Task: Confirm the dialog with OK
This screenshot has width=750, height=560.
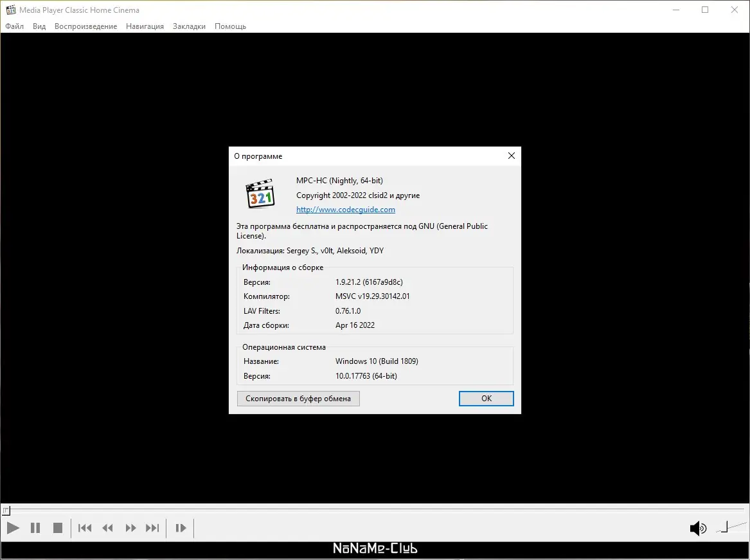Action: coord(486,398)
